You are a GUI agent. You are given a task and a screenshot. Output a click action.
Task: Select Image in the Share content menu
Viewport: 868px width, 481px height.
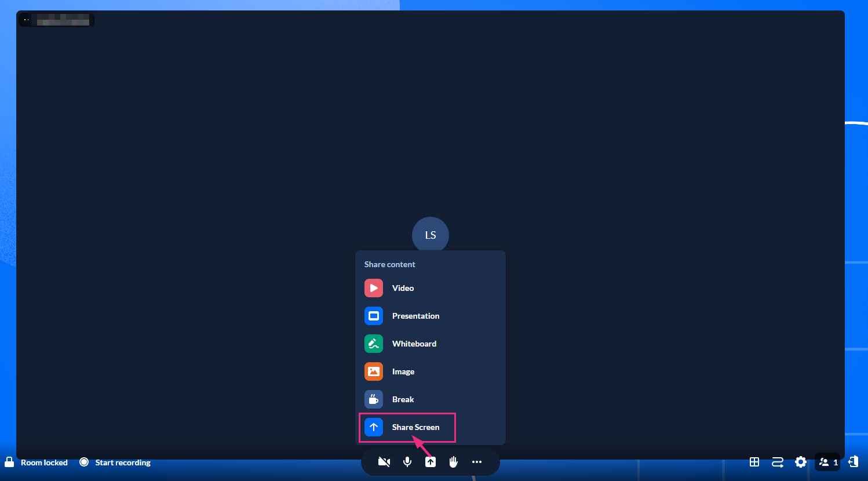coord(431,371)
